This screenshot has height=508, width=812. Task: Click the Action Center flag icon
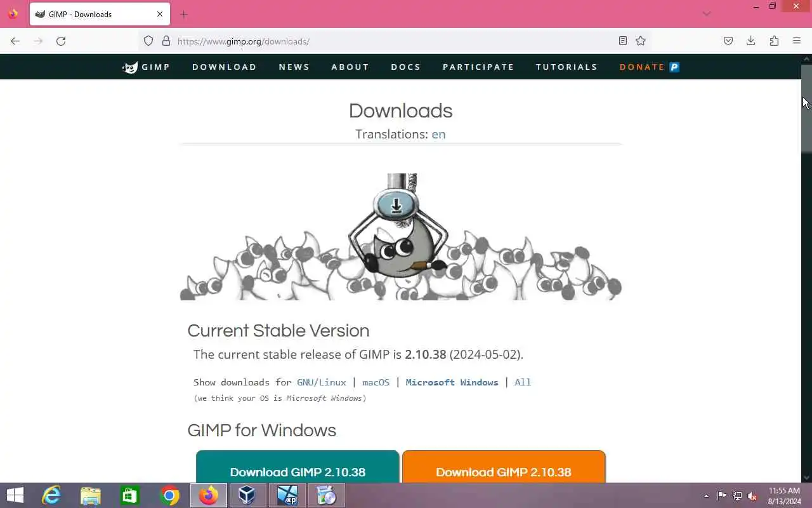tap(722, 496)
